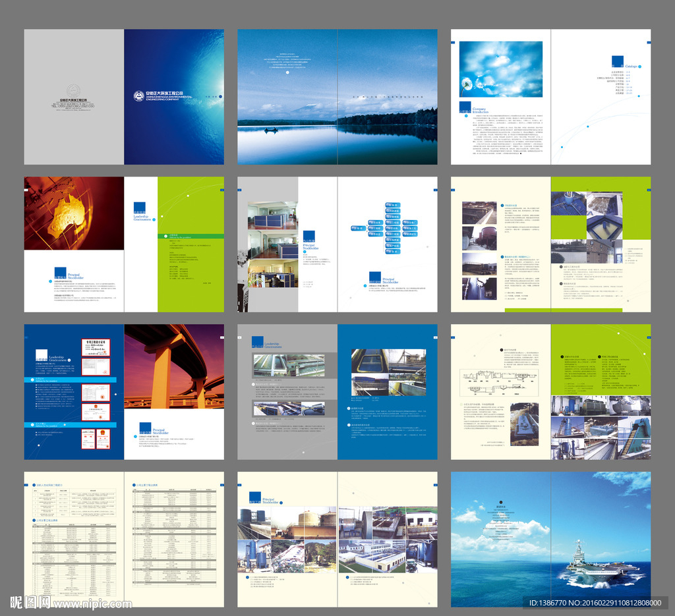Open the lake landscape spread with small boat

click(x=337, y=97)
